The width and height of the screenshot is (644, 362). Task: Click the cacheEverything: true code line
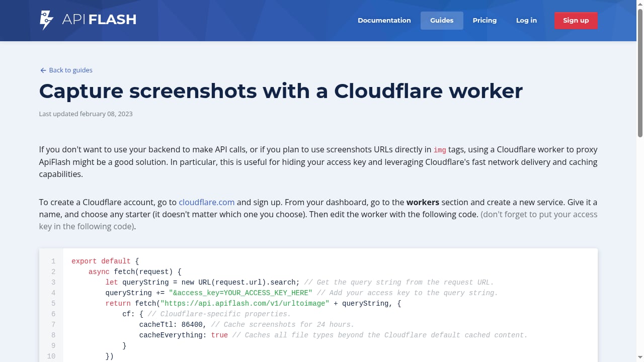(x=333, y=335)
